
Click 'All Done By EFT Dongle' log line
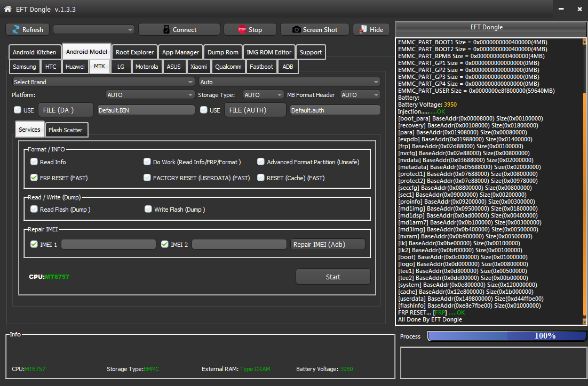coord(430,319)
